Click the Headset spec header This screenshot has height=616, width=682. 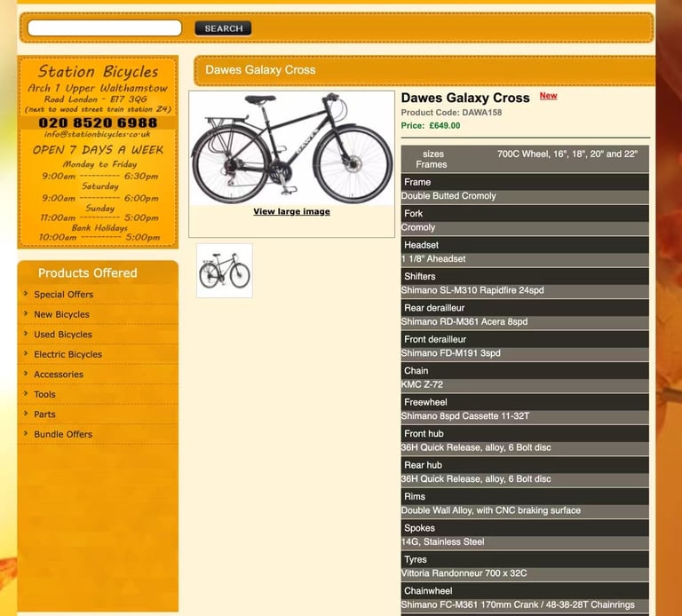click(x=525, y=245)
